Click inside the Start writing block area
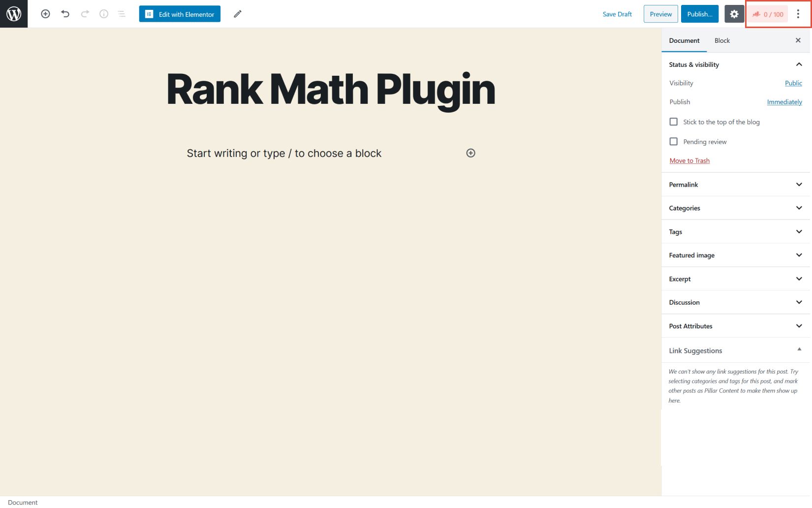Image resolution: width=812 pixels, height=508 pixels. (x=284, y=153)
